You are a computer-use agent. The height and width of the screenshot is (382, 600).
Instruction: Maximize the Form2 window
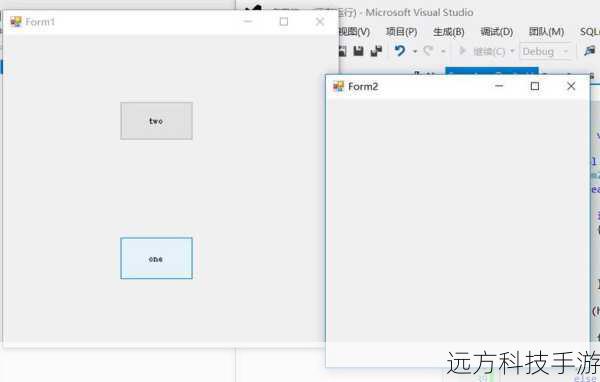[x=535, y=86]
